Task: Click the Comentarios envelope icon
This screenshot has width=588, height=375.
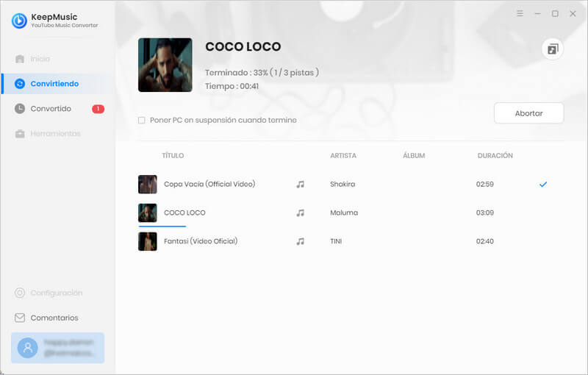Action: pyautogui.click(x=20, y=318)
